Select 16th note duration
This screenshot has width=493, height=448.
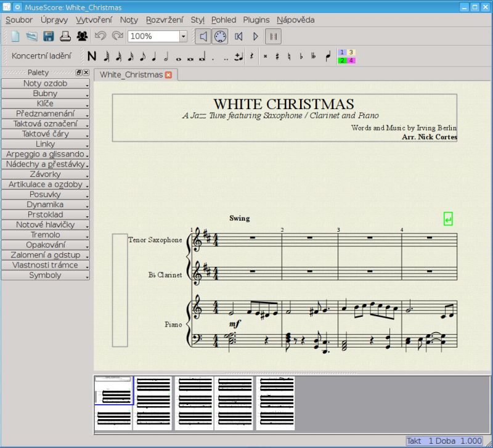[131, 56]
